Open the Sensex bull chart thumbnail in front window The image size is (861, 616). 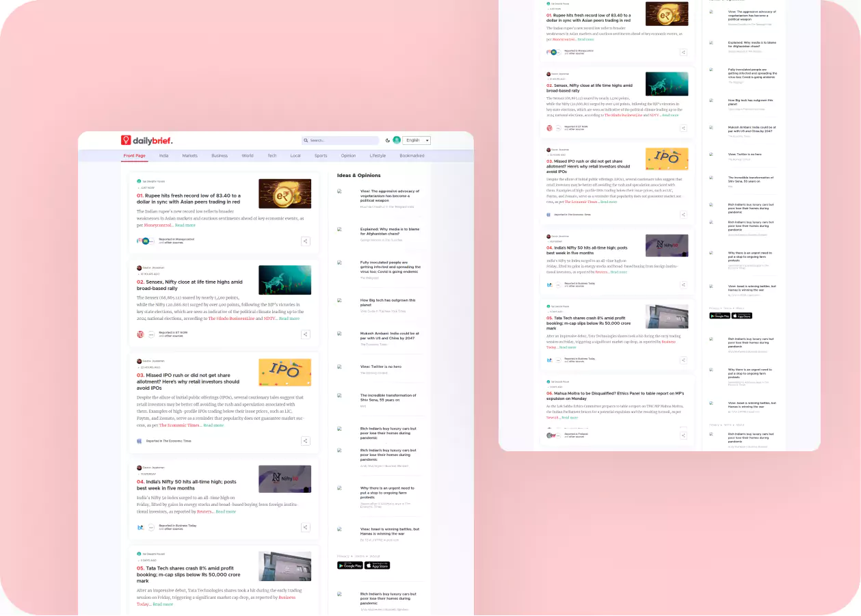284,280
